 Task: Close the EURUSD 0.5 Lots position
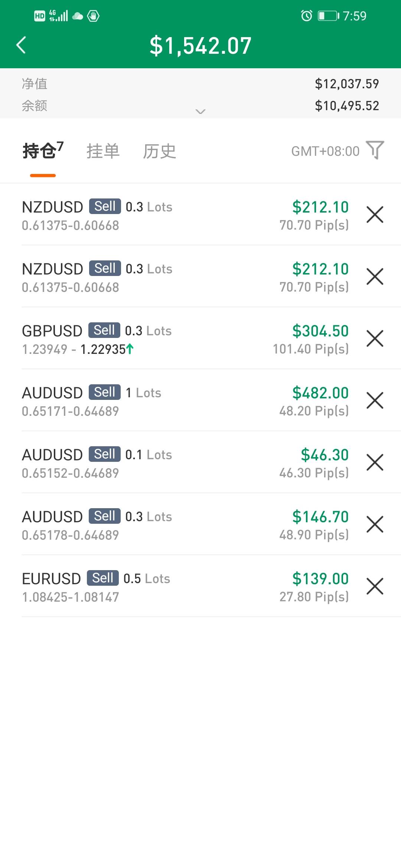coord(375,586)
